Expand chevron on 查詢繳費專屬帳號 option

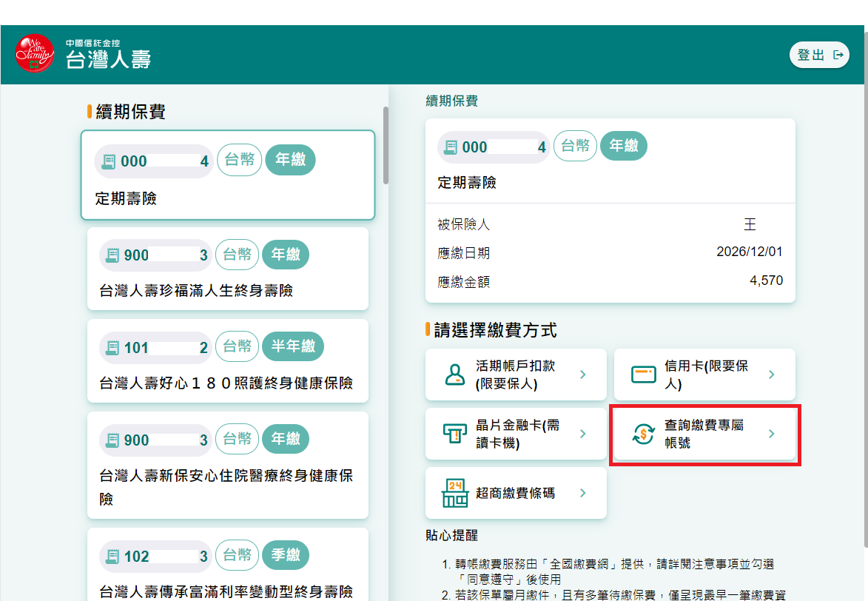click(x=772, y=434)
